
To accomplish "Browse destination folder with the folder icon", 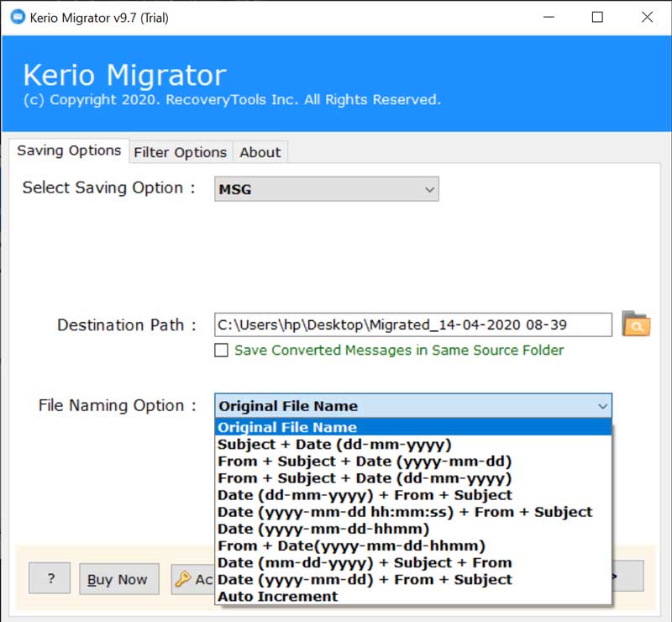I will click(x=636, y=324).
